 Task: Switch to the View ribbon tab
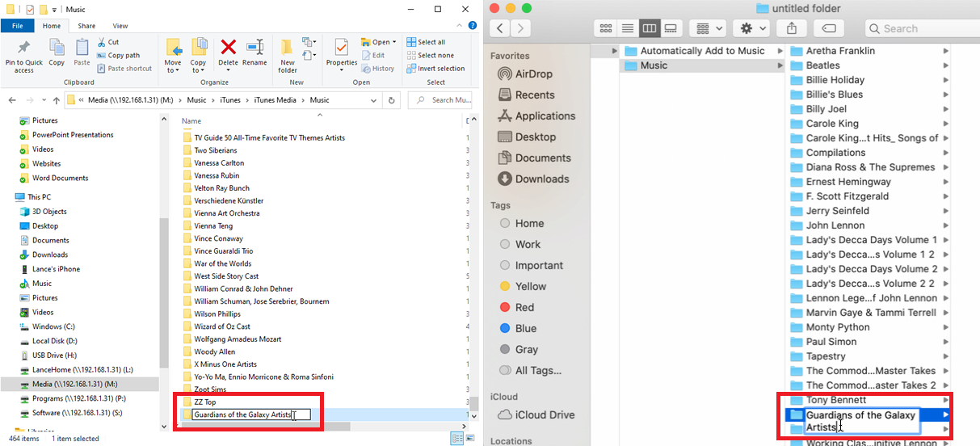click(120, 26)
